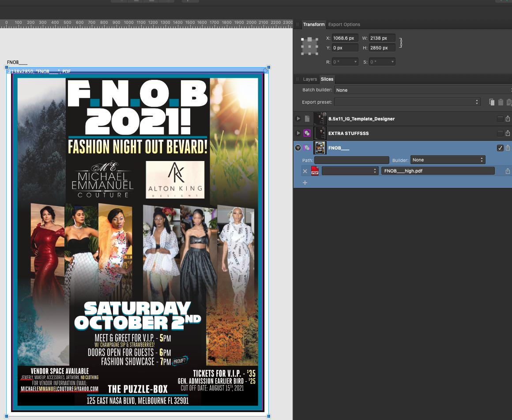
Task: Open the Export preset dropdown
Action: click(407, 102)
